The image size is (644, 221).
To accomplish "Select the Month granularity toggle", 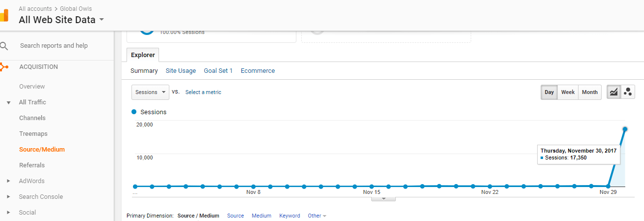I will [x=590, y=92].
